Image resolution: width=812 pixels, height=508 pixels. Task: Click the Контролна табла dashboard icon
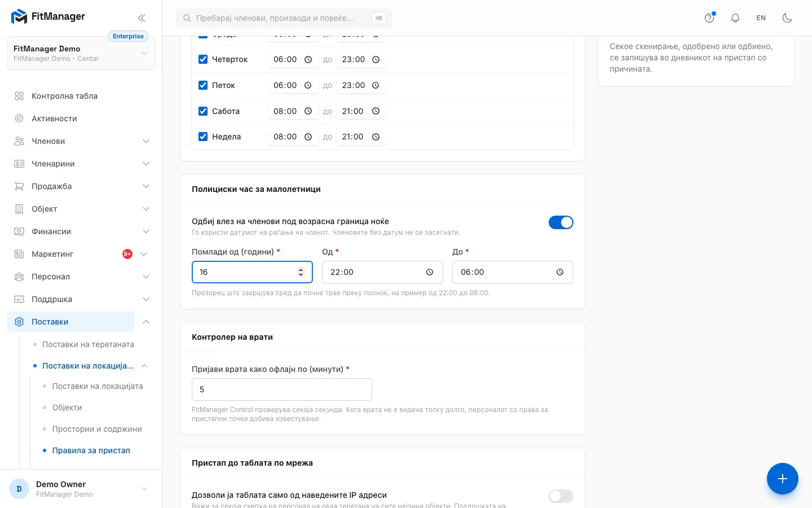pyautogui.click(x=19, y=96)
